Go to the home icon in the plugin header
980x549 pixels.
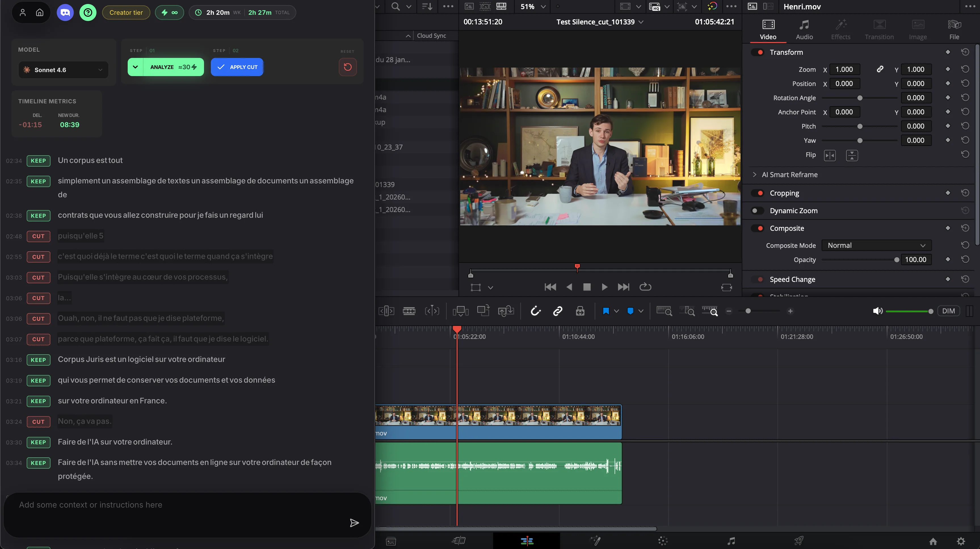[39, 12]
